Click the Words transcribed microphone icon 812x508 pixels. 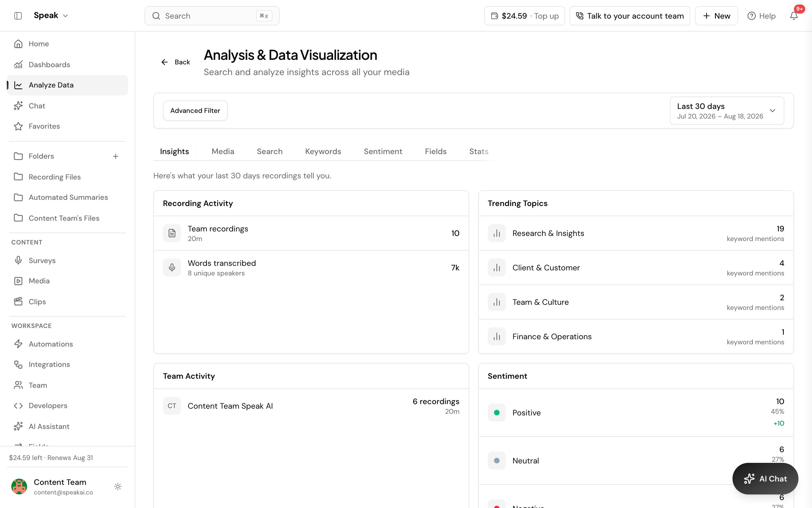172,268
